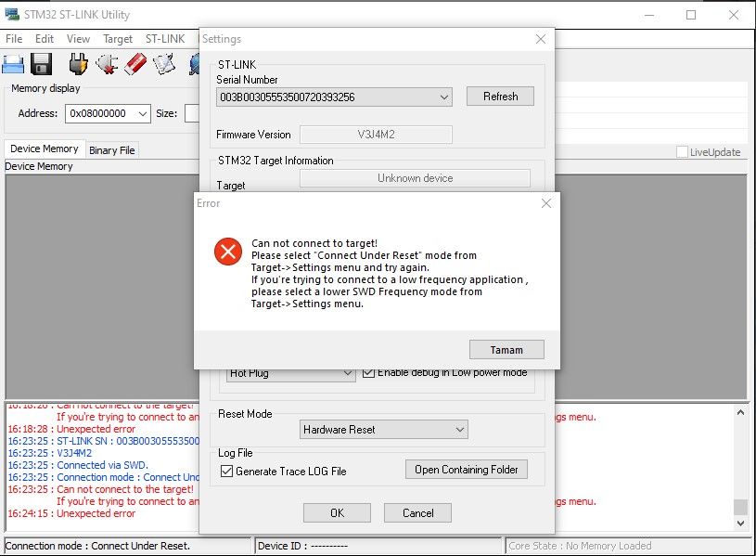Click Cancel in the Settings dialog
The height and width of the screenshot is (556, 756).
[x=417, y=513]
